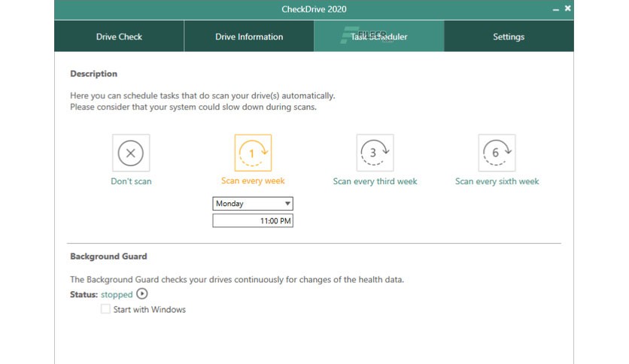Select the Scan every sixth week icon
Screen dimensions: 629x364
coord(497,153)
